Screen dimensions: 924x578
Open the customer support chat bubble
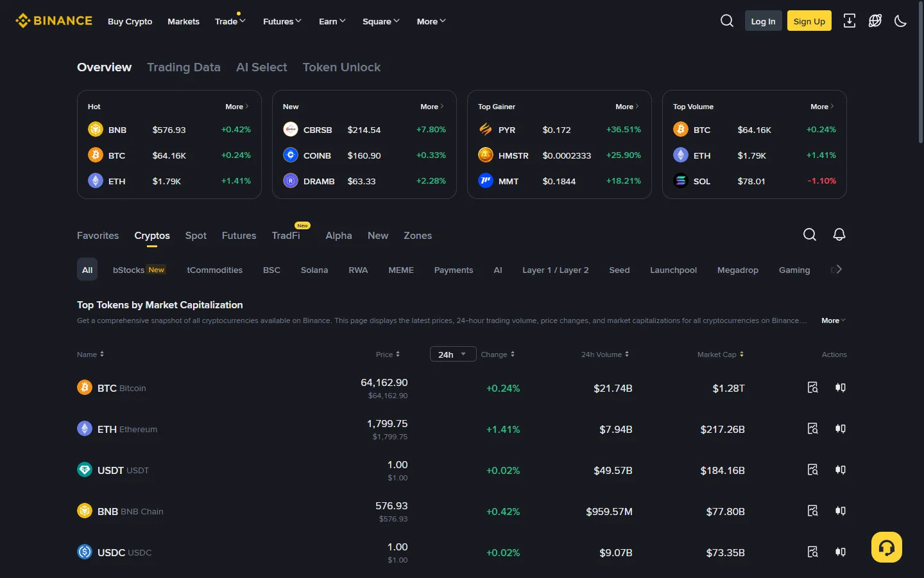[x=887, y=547]
